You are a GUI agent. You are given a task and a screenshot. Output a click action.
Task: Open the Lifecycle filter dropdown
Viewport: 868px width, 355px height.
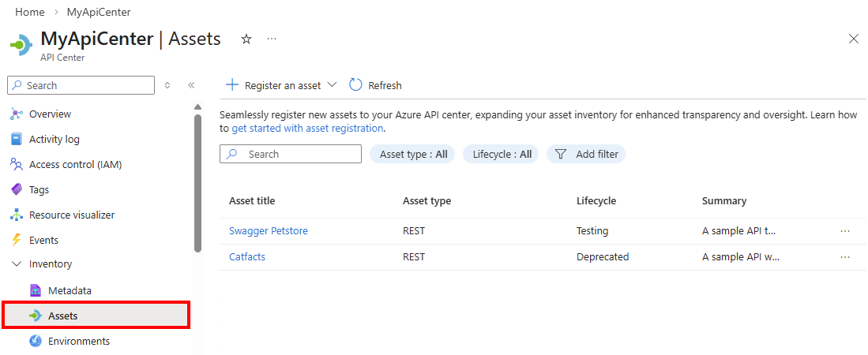tap(502, 155)
